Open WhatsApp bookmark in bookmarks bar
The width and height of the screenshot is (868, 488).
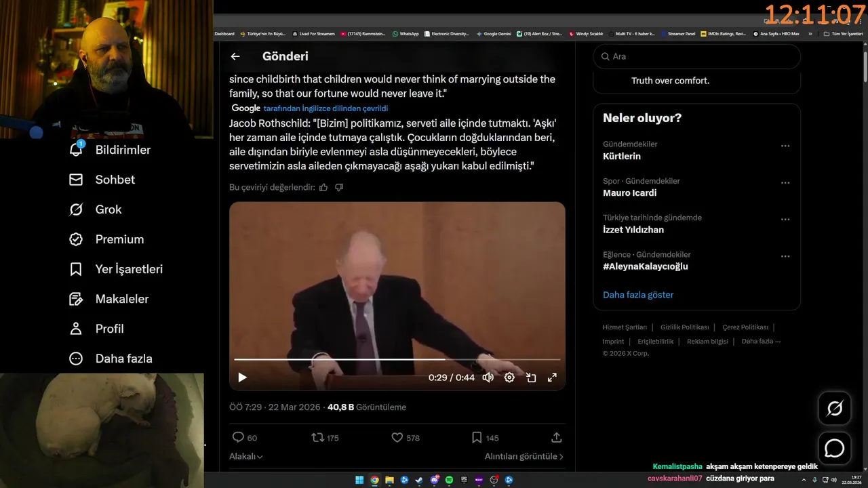tap(405, 34)
